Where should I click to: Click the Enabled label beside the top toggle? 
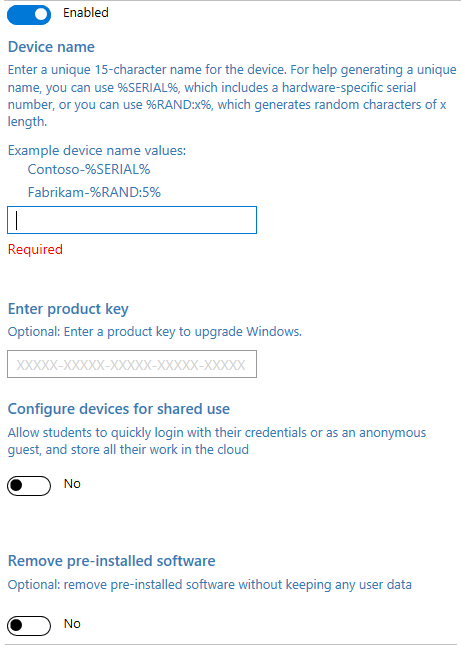(86, 13)
